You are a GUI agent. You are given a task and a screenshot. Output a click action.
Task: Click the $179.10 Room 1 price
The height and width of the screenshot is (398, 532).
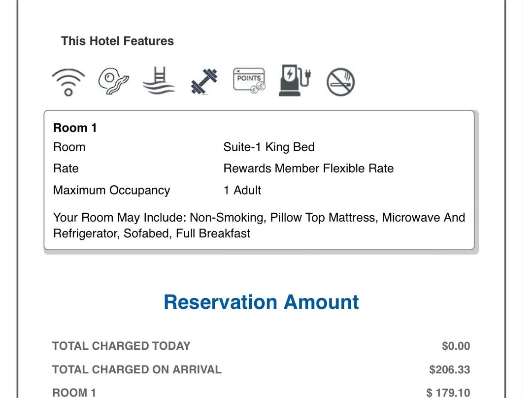click(448, 393)
